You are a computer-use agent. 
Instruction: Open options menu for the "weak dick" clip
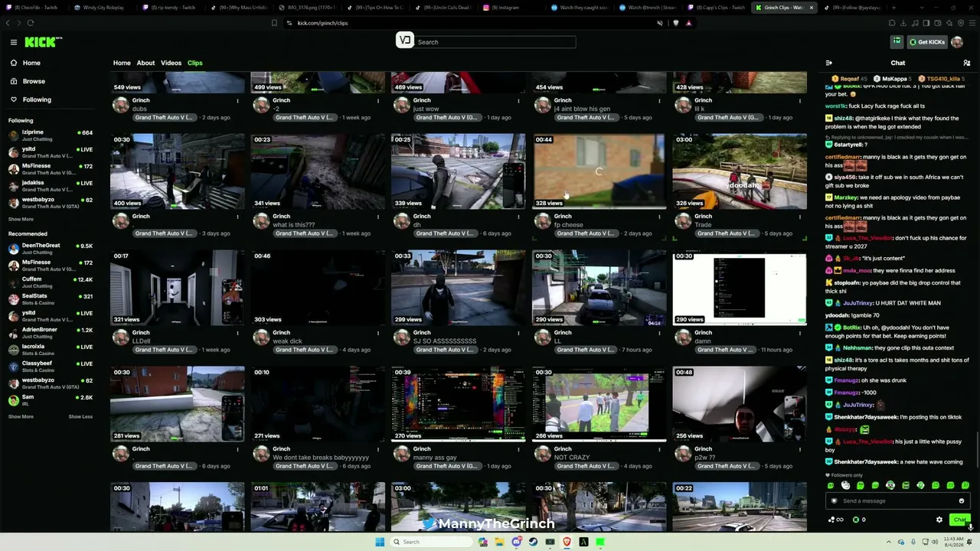[x=377, y=333]
